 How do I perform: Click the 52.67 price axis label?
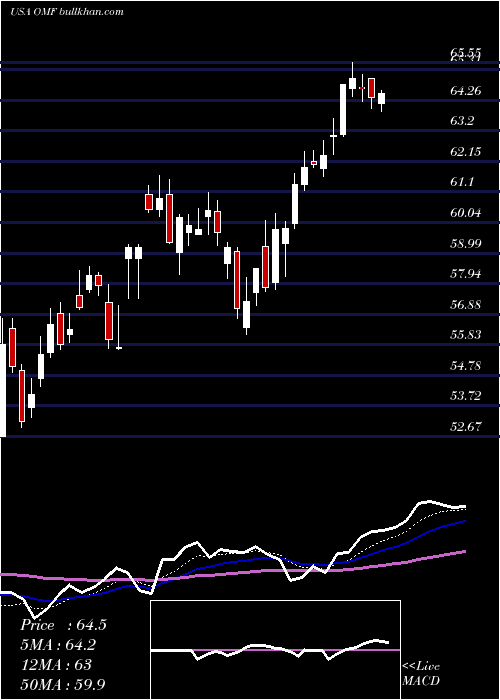coord(466,427)
